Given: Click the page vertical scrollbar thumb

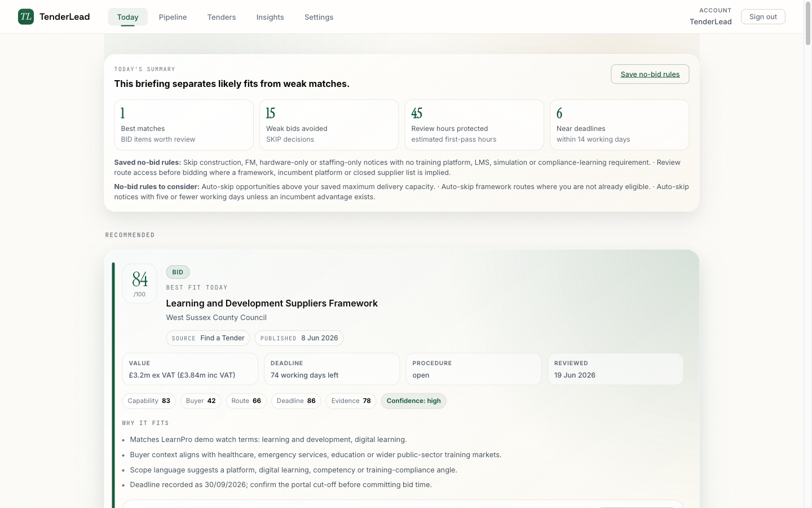Looking at the screenshot, I should tap(807, 25).
